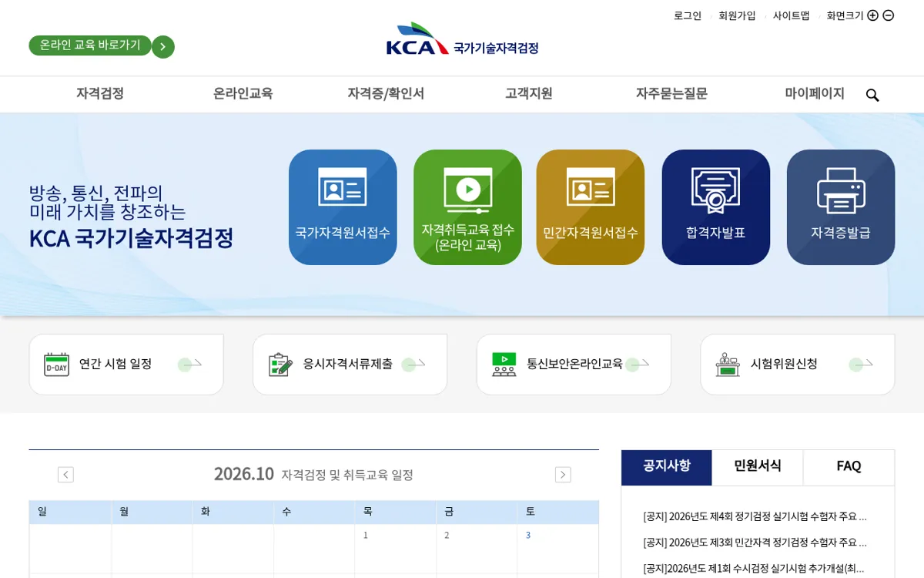Open 합격자발표 tile
The height and width of the screenshot is (578, 924).
[x=716, y=207]
